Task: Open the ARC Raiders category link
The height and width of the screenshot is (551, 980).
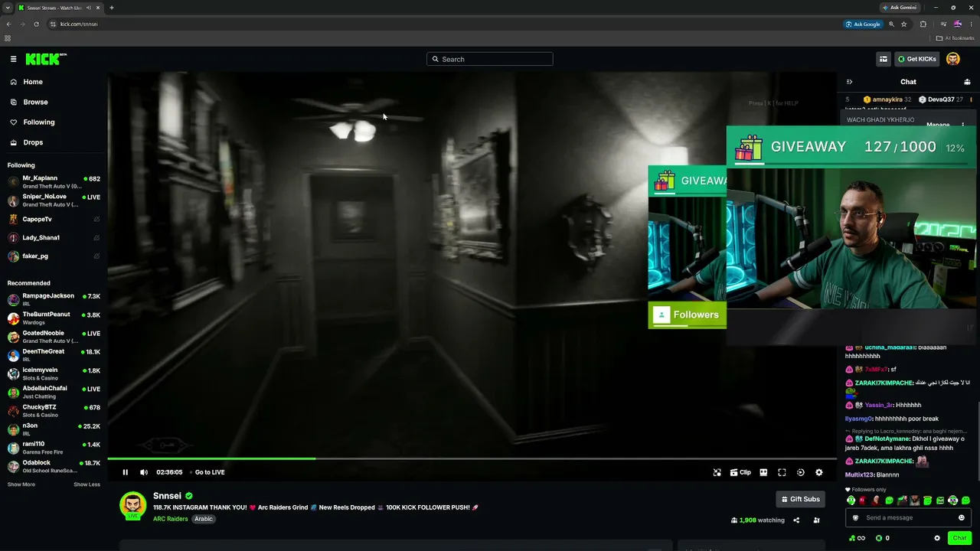Action: click(170, 519)
